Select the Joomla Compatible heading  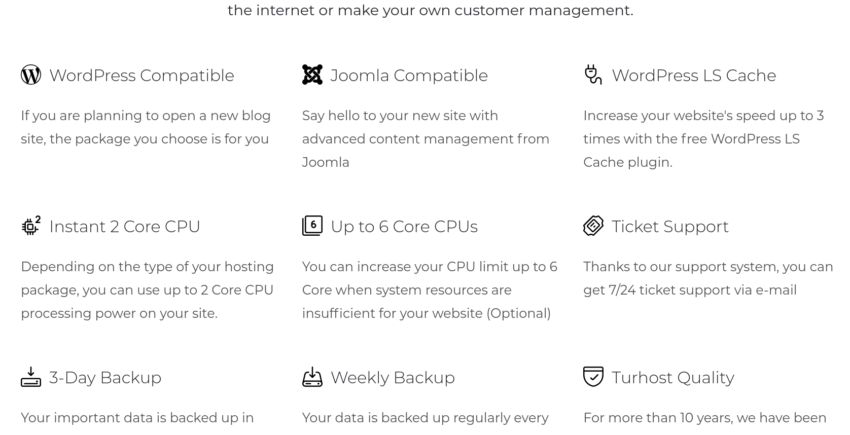tap(409, 75)
